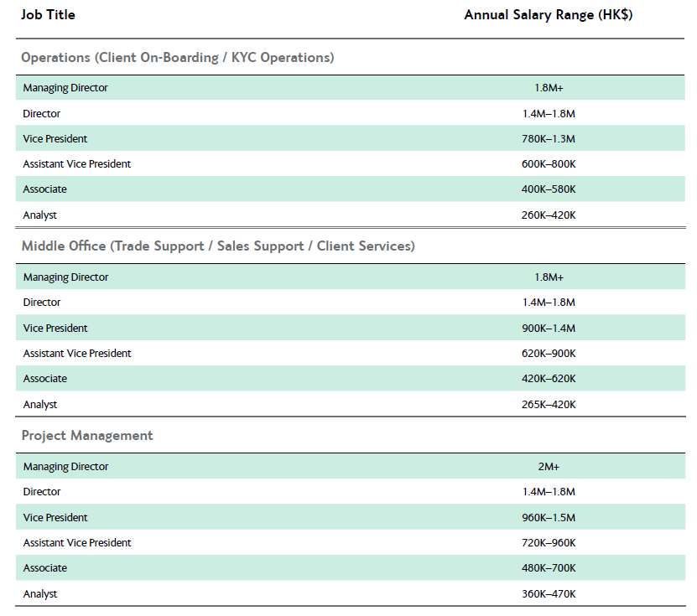Select the salary value "780K–1.3M"

[x=549, y=139]
